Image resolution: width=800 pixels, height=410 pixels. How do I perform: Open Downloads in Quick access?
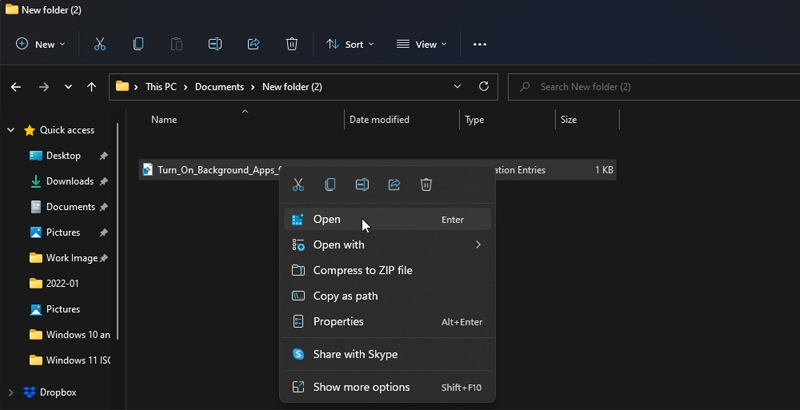pos(69,181)
